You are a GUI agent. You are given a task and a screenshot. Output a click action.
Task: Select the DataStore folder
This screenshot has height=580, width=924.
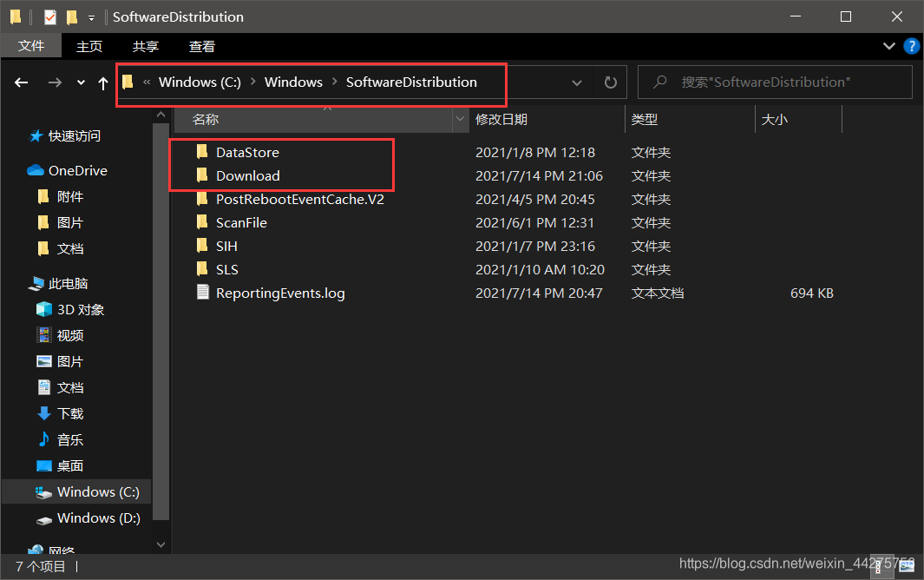(x=247, y=152)
